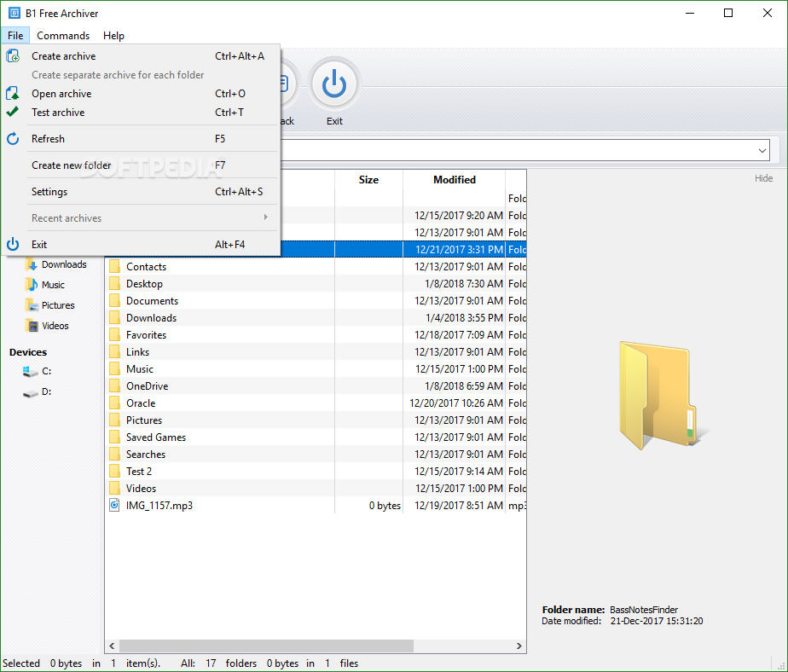788x672 pixels.
Task: Select Create new folder menu entry
Action: point(141,165)
